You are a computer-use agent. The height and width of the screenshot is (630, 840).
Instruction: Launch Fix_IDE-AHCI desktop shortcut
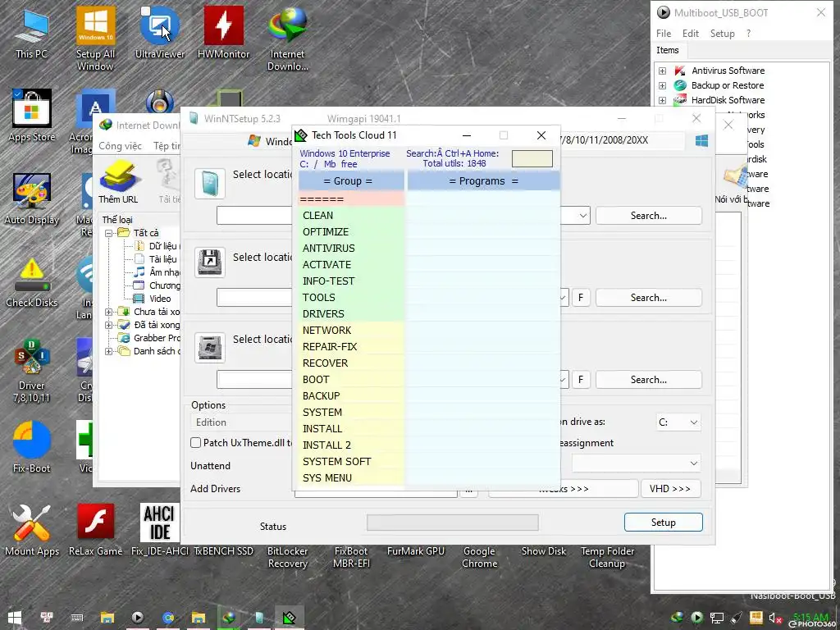coord(160,531)
